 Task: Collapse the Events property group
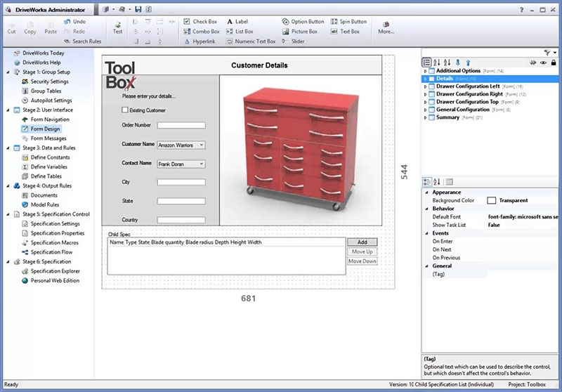point(426,233)
